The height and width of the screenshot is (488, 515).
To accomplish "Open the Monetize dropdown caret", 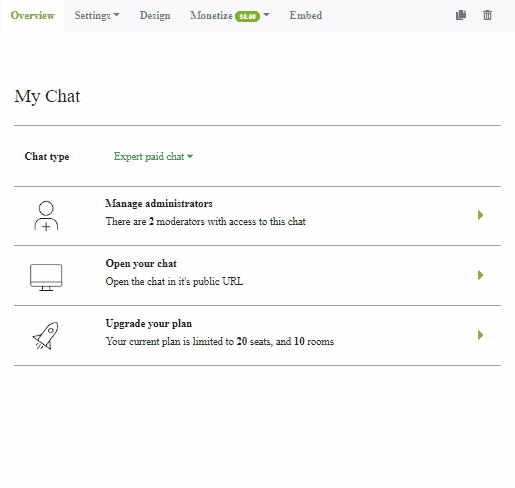I will pos(266,15).
